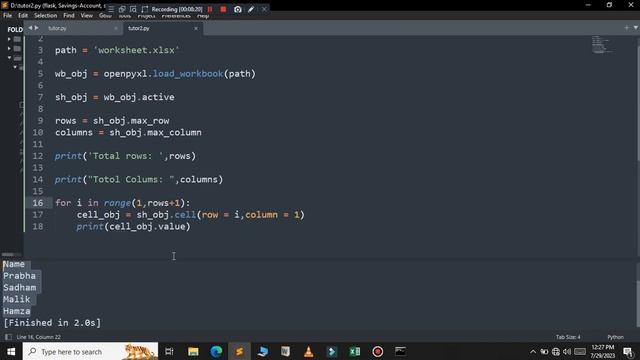The height and width of the screenshot is (360, 640).
Task: Click 'load_workbook' in line 5
Action: [x=188, y=74]
